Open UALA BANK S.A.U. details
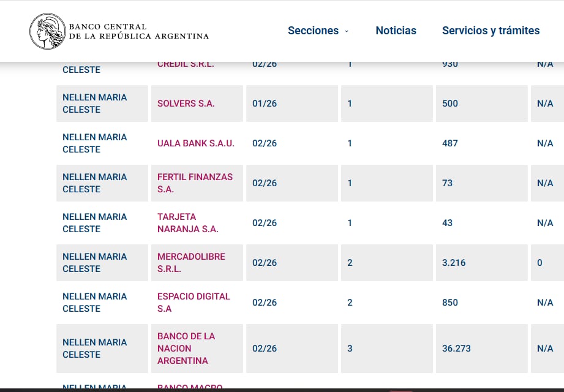This screenshot has width=564, height=392. point(195,143)
